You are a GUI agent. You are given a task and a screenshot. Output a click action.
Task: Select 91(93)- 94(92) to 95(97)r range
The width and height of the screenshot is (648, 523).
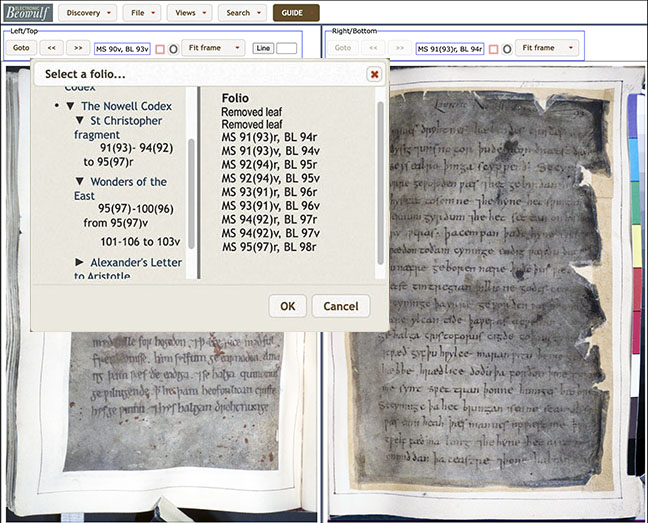click(x=128, y=155)
